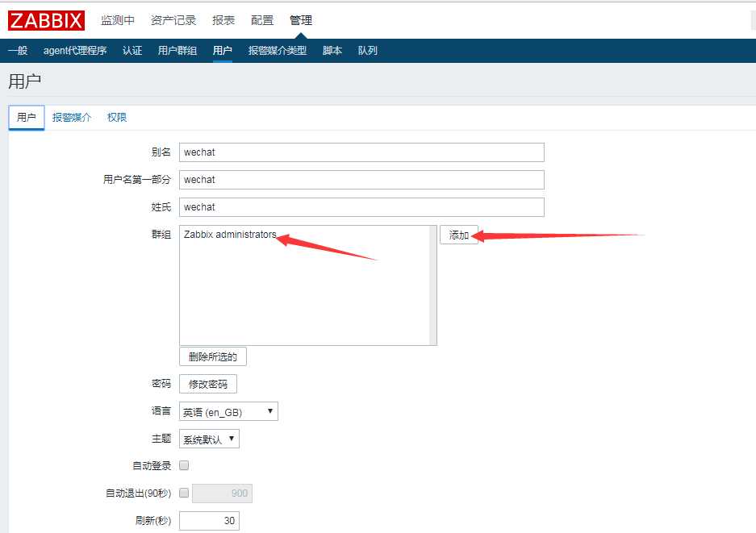Click the 添加 group button
The image size is (756, 533).
(459, 235)
